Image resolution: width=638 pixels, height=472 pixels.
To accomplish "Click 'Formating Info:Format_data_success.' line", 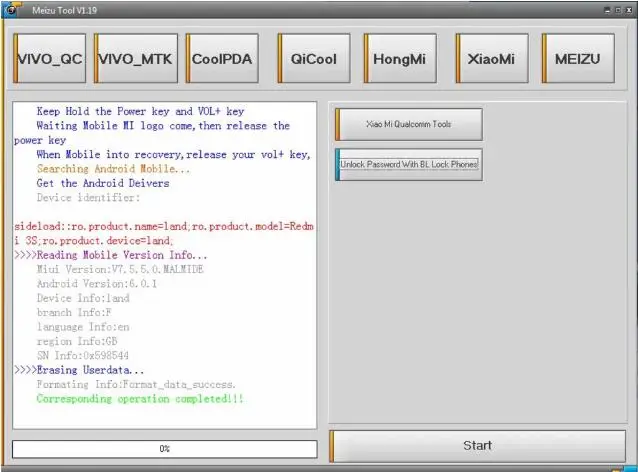I will 136,384.
